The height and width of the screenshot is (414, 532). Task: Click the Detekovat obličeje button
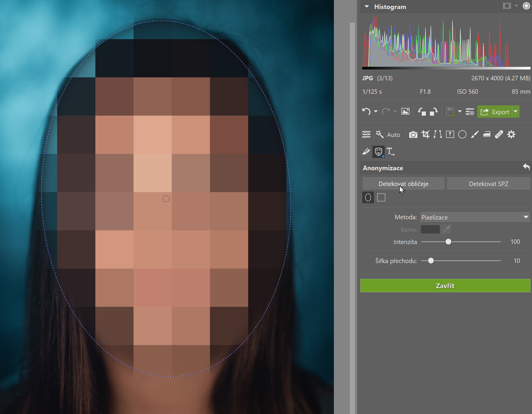(x=403, y=184)
